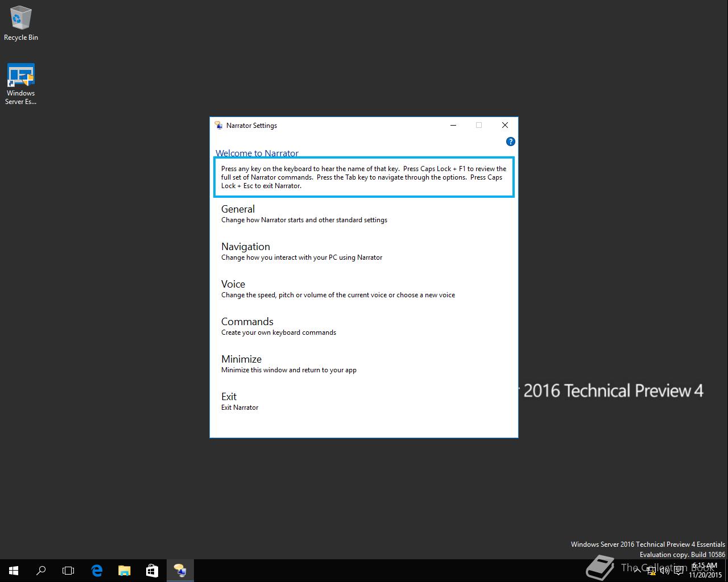Viewport: 728px width, 582px height.
Task: Select the Windows Server Essentials desktop shortcut
Action: 20,84
